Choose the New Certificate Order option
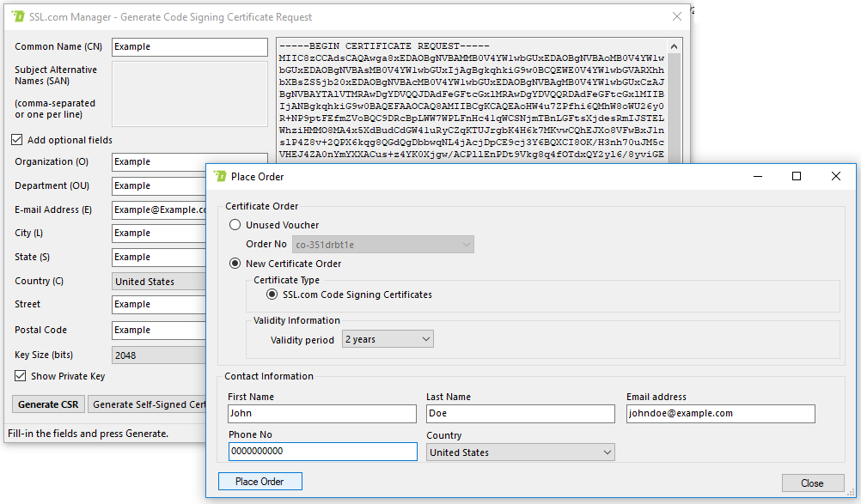861x504 pixels. tap(235, 264)
